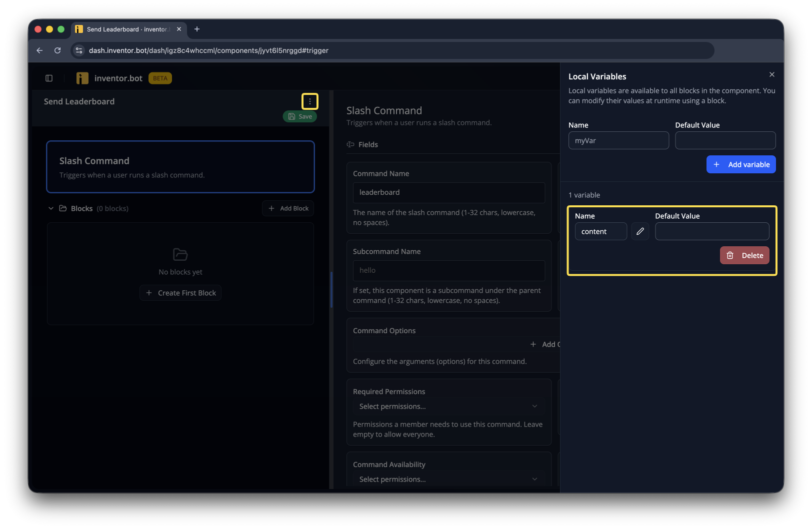Click the Slash Command heading in fields panel

click(384, 110)
